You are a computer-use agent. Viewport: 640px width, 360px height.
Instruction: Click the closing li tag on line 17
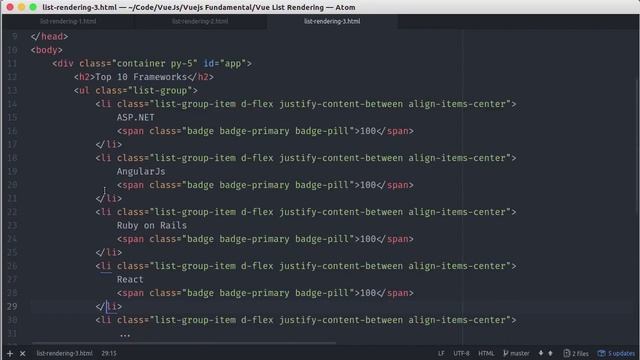[x=109, y=144]
